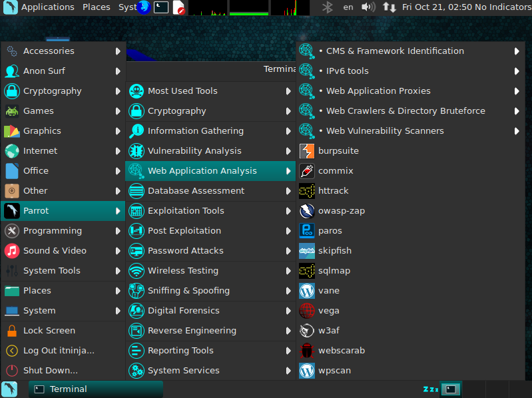Screen dimensions: 532x398
Task: Open the Internet category
Action: [x=63, y=151]
